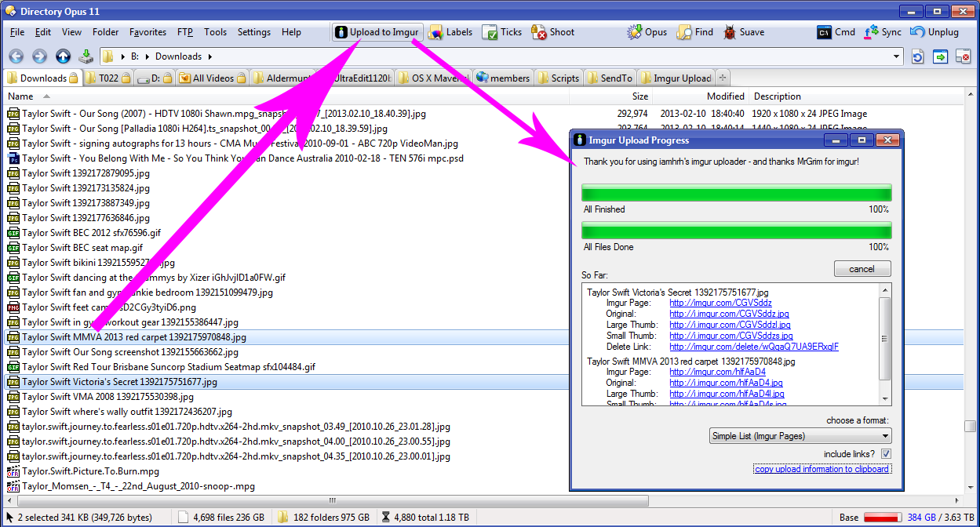Switch to the T022 folder tab
The image size is (980, 527).
[x=107, y=78]
